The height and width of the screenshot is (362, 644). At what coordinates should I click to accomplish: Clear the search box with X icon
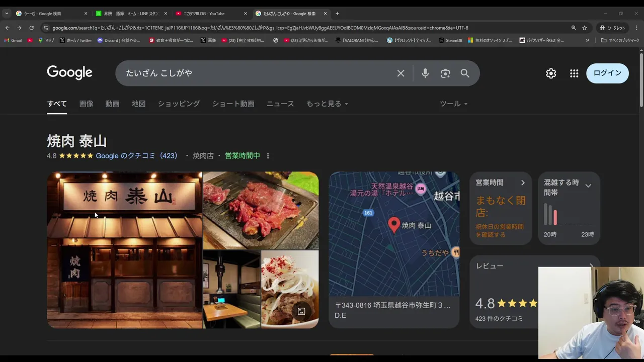(400, 73)
